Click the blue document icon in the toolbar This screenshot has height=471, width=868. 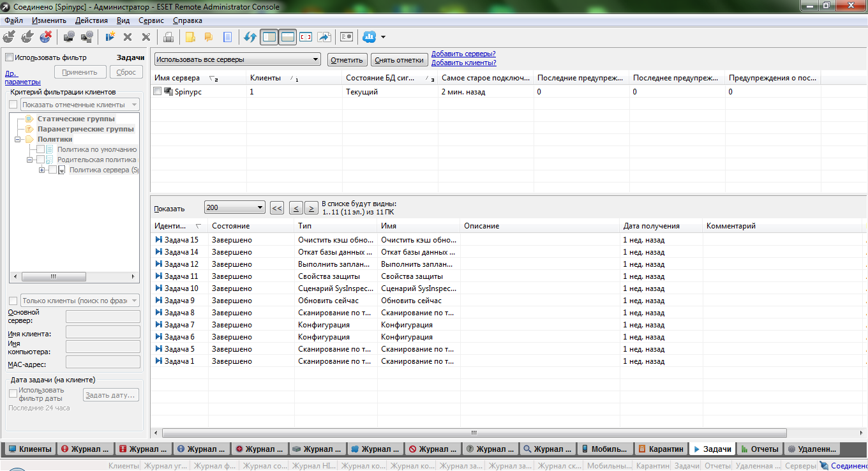click(x=227, y=37)
